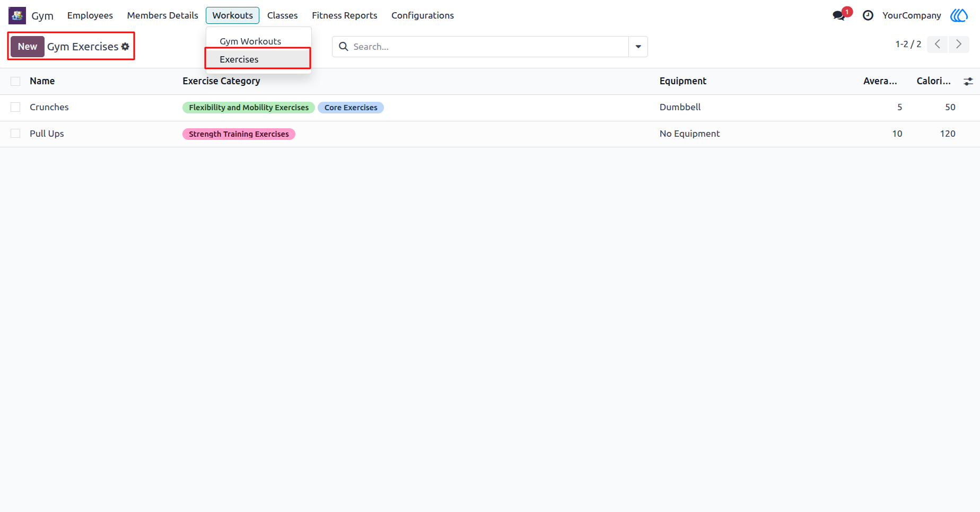Create a New gym exercise
This screenshot has width=980, height=512.
[28, 47]
